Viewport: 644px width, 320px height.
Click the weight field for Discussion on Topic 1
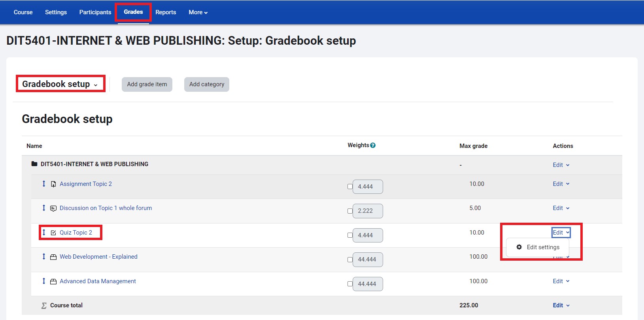(x=368, y=211)
